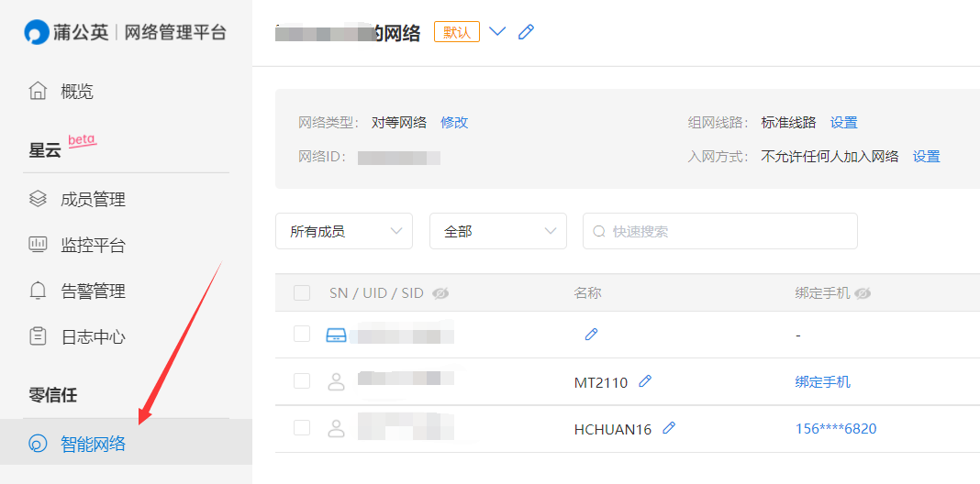Click the user icon in MT2110 row
This screenshot has height=484, width=980.
(336, 381)
